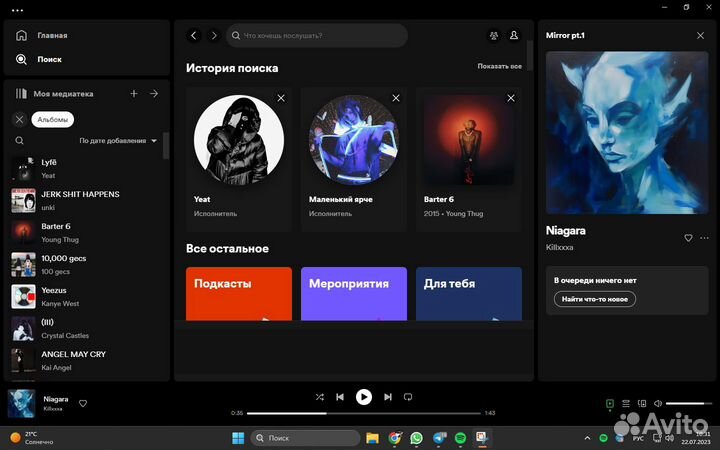720x450 pixels.
Task: Open more options dots in side panel
Action: pyautogui.click(x=704, y=238)
